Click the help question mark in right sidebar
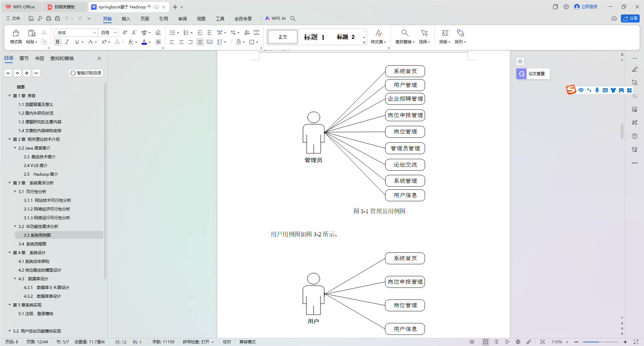 [x=635, y=136]
